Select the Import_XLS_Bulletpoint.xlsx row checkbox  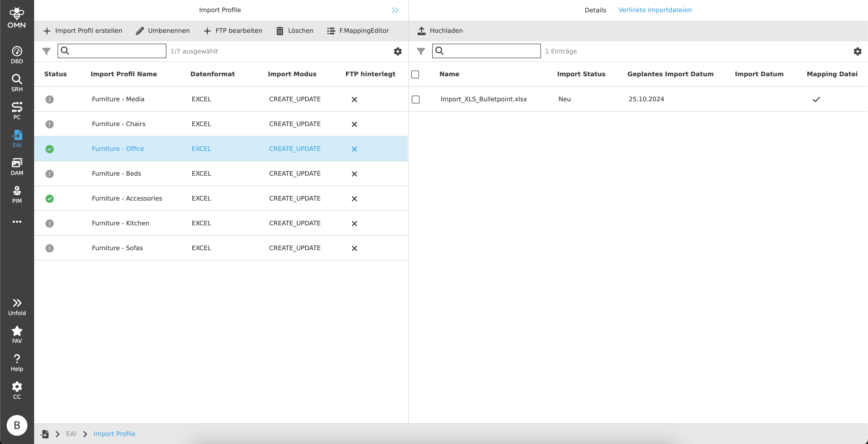[x=416, y=99]
